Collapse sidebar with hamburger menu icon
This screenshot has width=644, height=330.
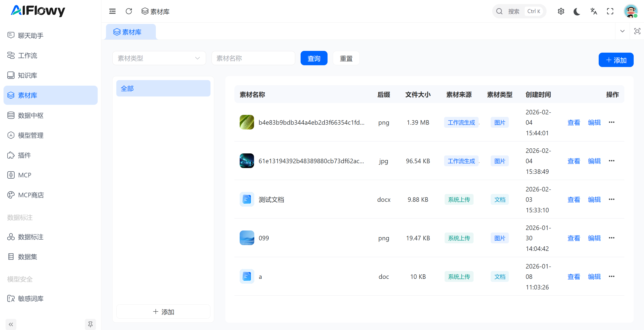tap(112, 11)
